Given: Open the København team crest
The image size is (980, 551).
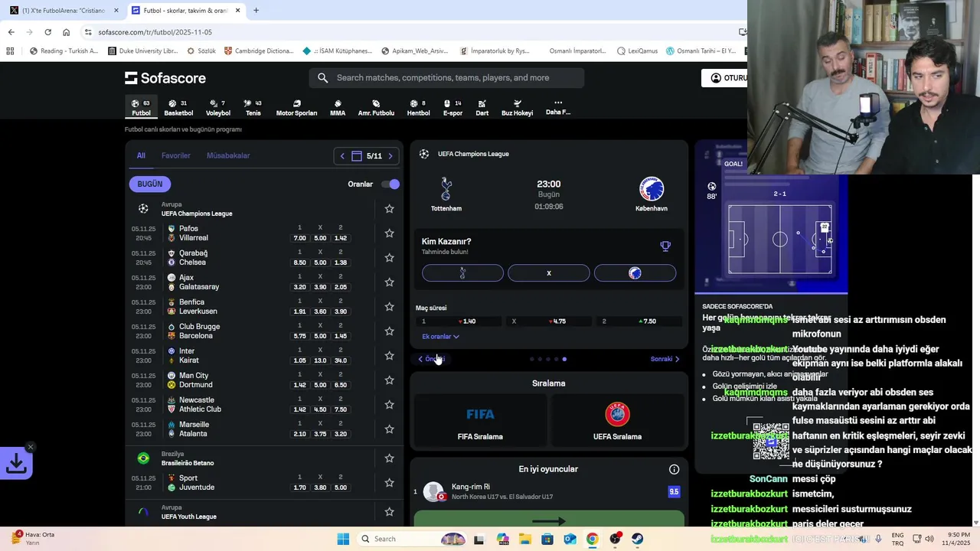Looking at the screenshot, I should click(x=652, y=188).
